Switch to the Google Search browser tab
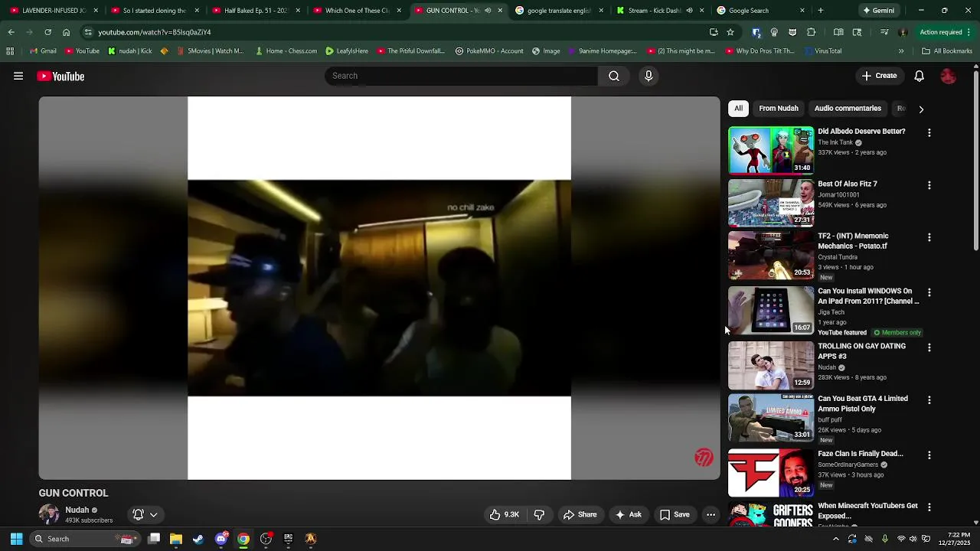Screen dimensions: 980x551 pyautogui.click(x=762, y=11)
